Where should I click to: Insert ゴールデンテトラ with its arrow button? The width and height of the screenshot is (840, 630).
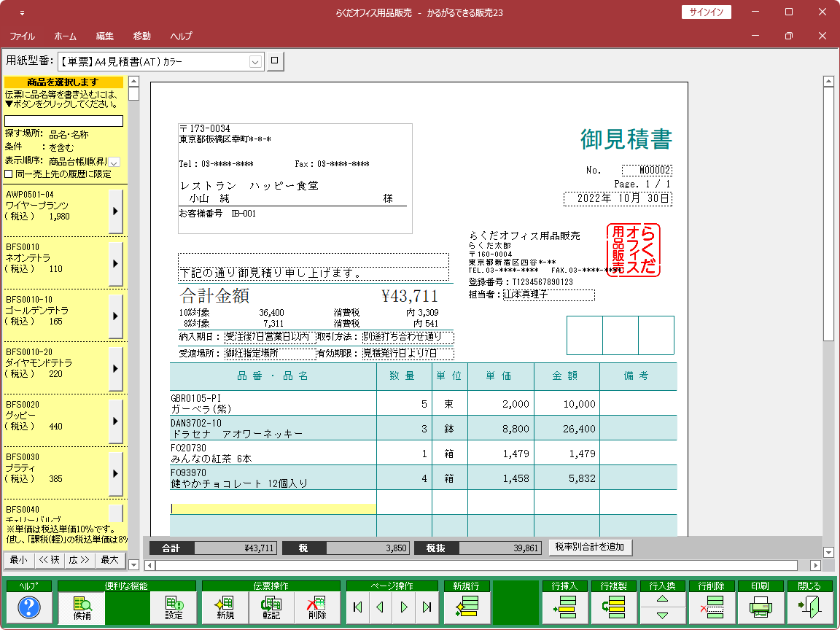tap(115, 316)
